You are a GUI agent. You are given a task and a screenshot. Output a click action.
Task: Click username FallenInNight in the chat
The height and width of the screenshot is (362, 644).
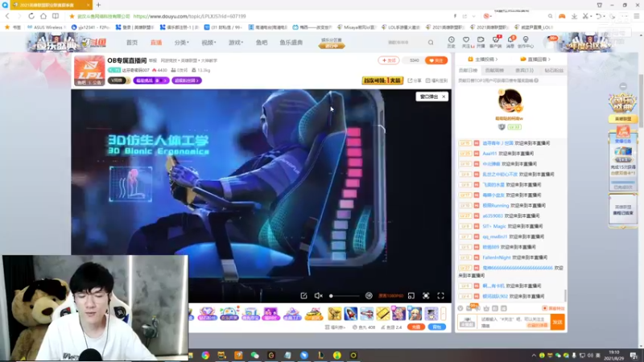coord(497,257)
